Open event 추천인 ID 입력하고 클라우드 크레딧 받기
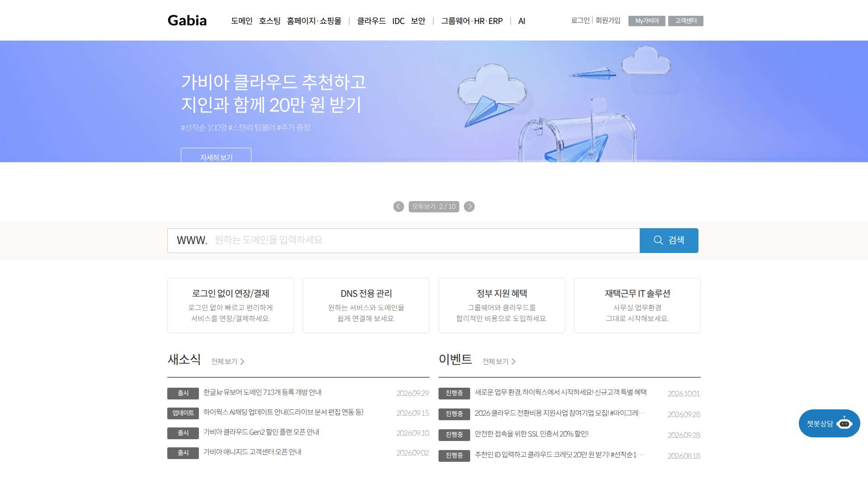The image size is (868, 488). [x=559, y=455]
